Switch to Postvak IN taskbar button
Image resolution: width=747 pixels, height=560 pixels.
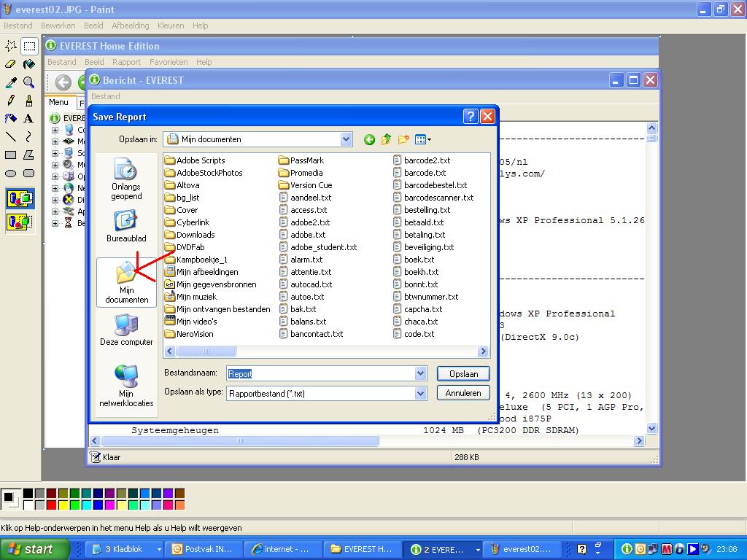203,549
